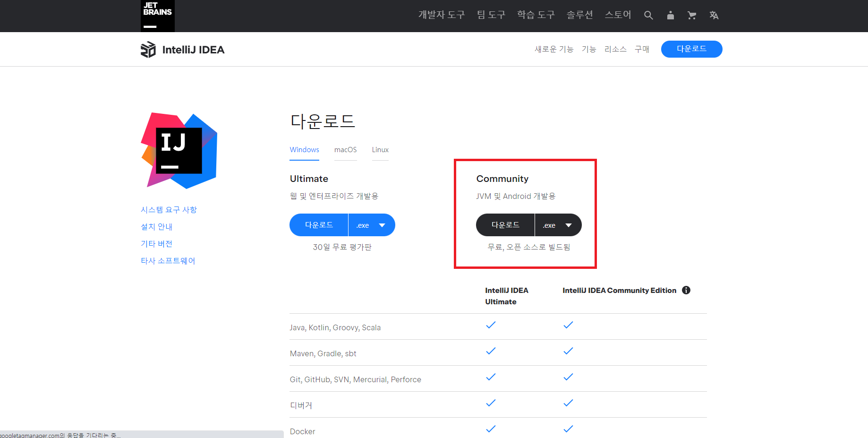The image size is (868, 438).
Task: Click 'Maven, Gradle, sbt' row text
Action: click(323, 353)
